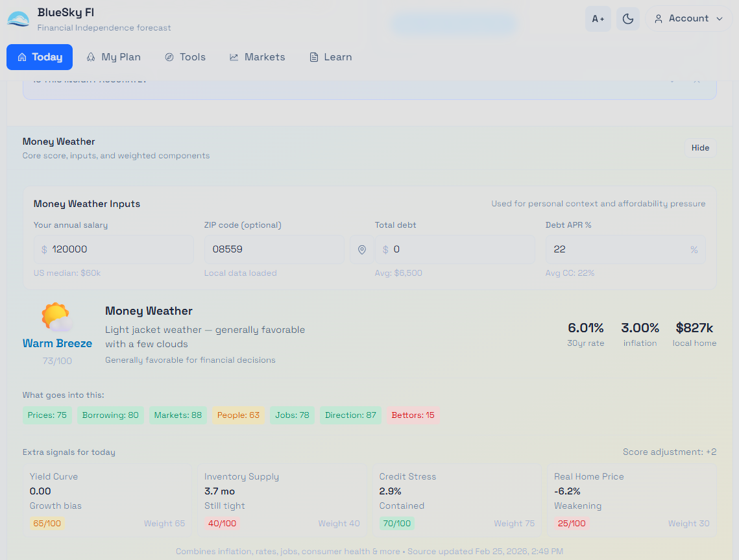Viewport: 739px width, 560px height.
Task: Click the Bettors: 15 score chip
Action: coord(412,415)
